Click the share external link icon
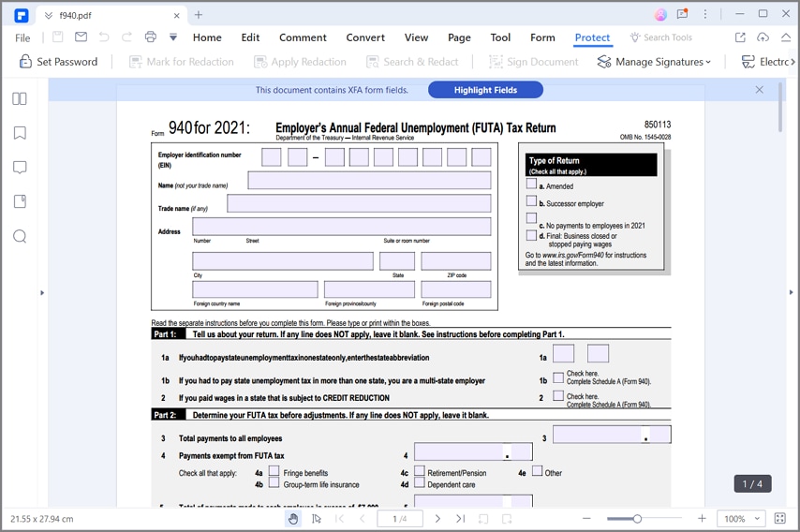800x532 pixels. [740, 37]
